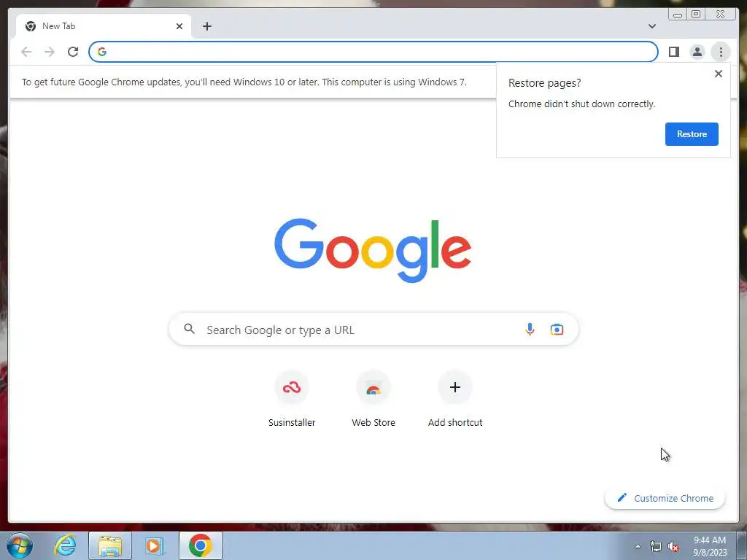This screenshot has height=560, width=747.
Task: Open Windows Media Player from taskbar
Action: (155, 545)
